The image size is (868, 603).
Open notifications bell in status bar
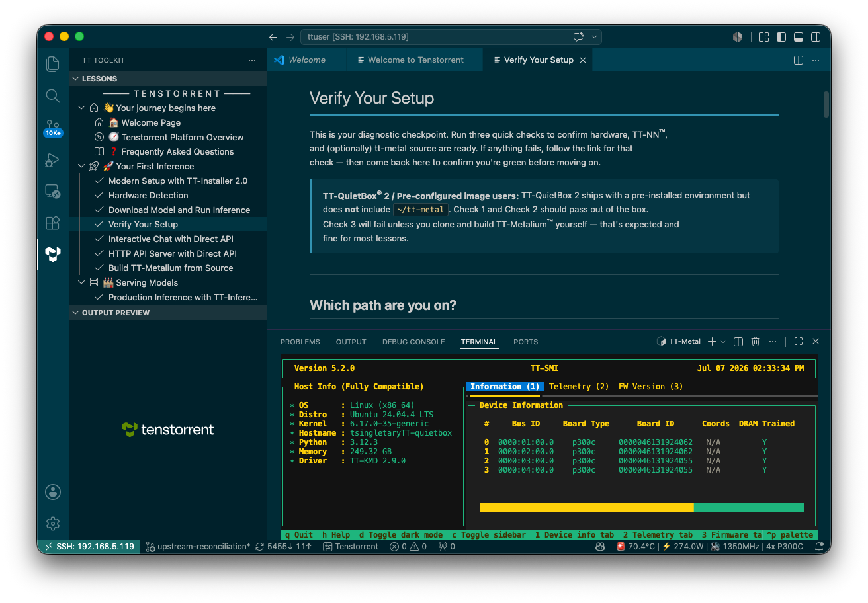click(819, 547)
